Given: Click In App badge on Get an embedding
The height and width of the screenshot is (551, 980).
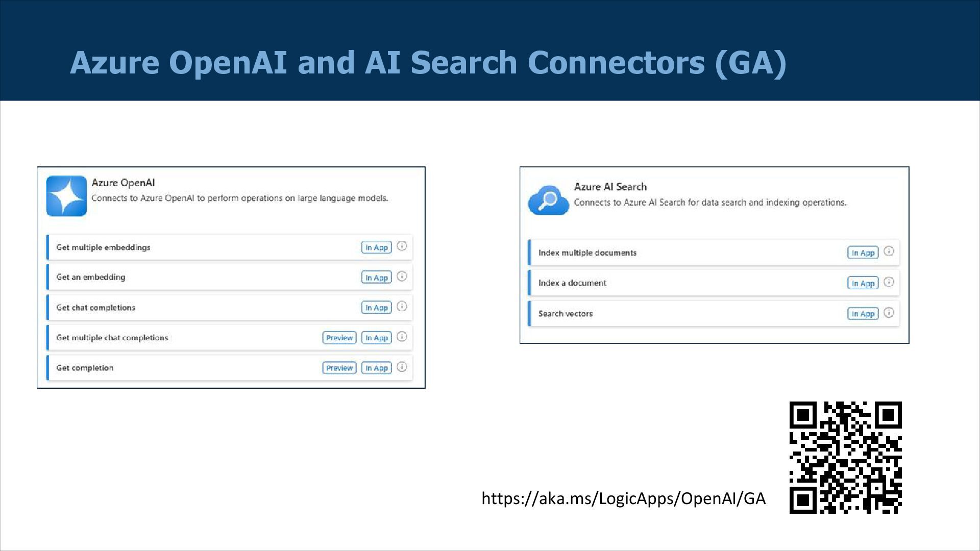Looking at the screenshot, I should tap(376, 278).
